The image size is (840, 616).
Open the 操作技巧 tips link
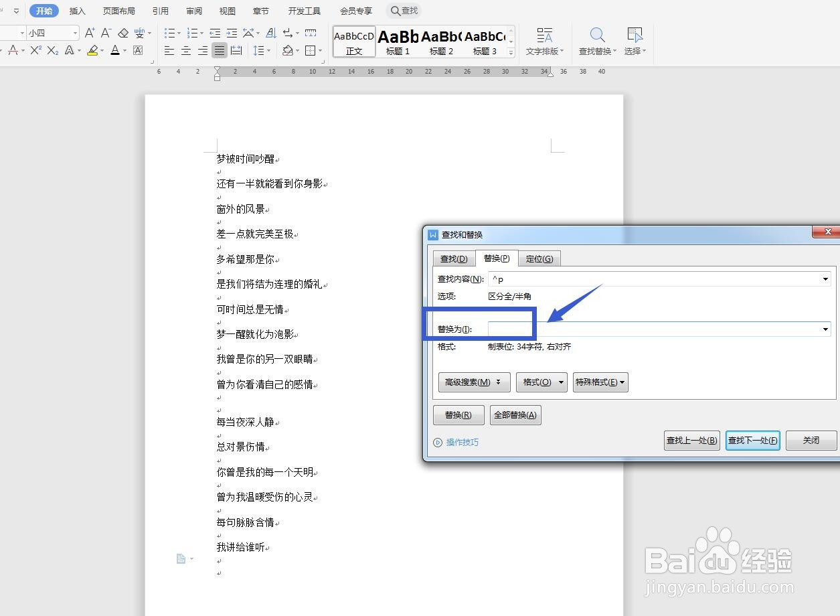tap(462, 442)
